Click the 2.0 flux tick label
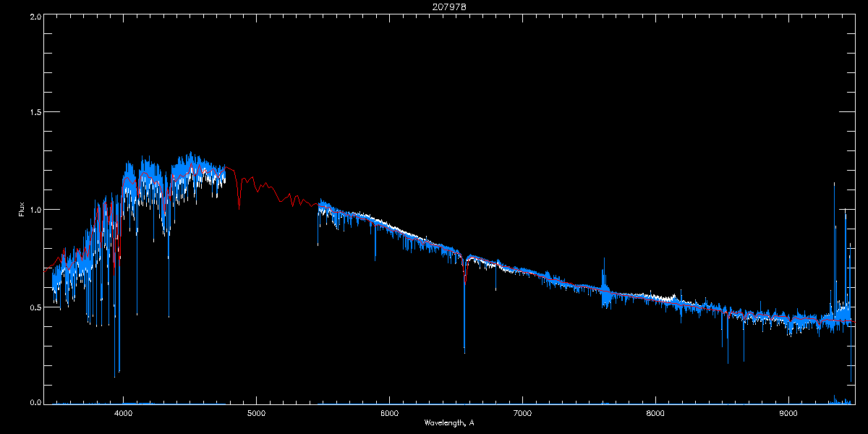The height and width of the screenshot is (434, 868). click(34, 17)
